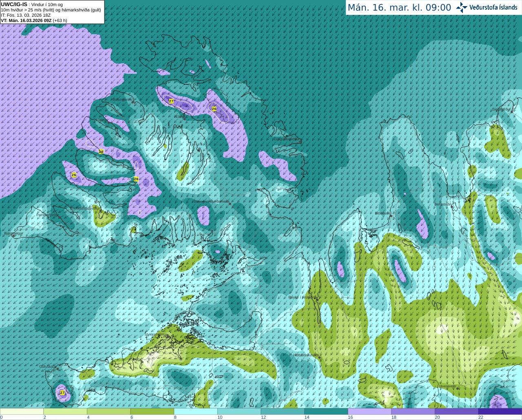Click the legend tick number 22

[481, 417]
